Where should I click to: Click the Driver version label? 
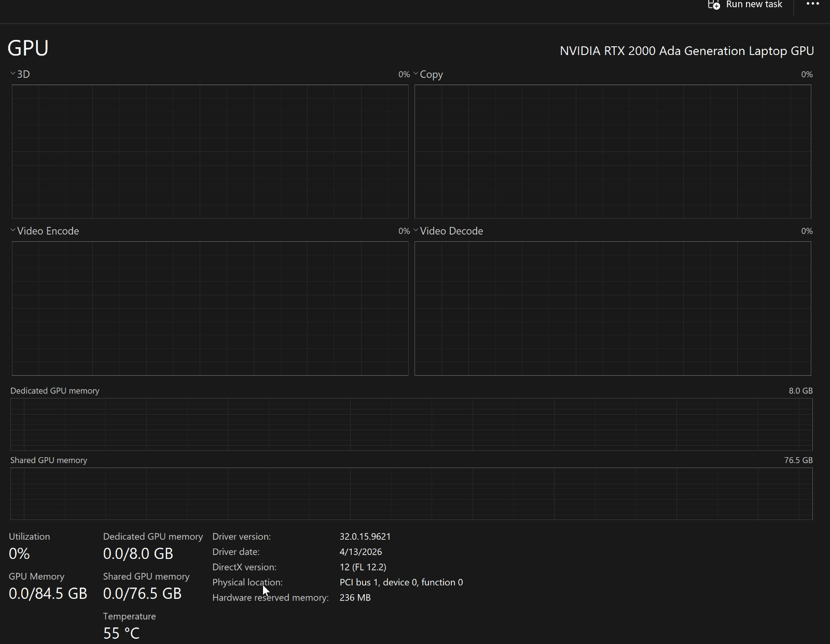(x=242, y=537)
